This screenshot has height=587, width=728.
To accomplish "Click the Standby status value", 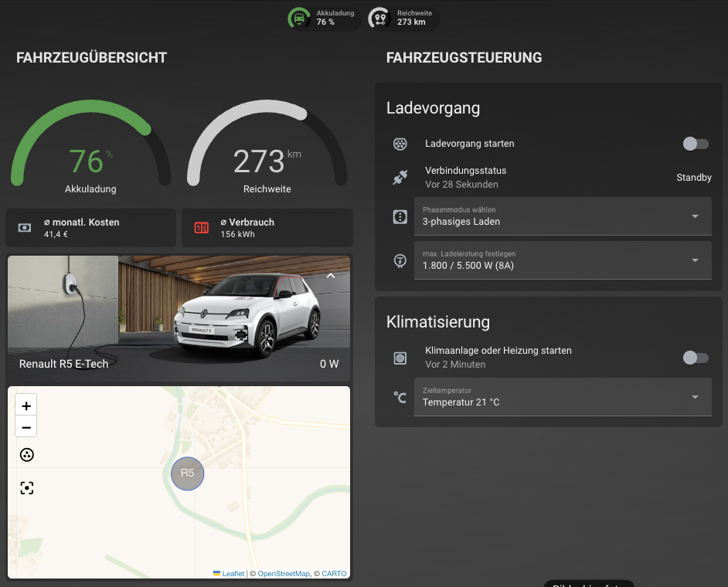I will coord(694,178).
